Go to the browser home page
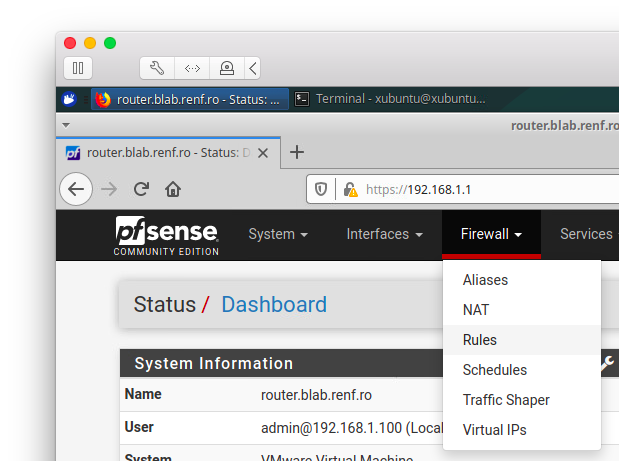The image size is (619, 461). 173,189
